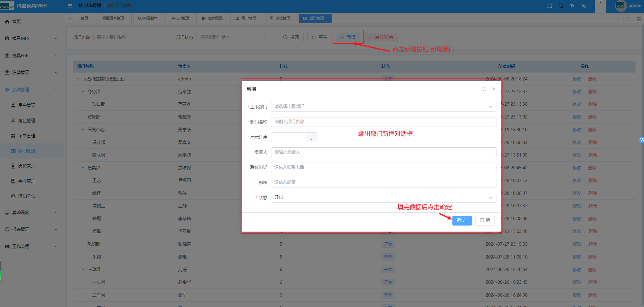Screen dimensions: 644x307
Task: Collapse the 采购部 tree row
Action: click(x=83, y=244)
